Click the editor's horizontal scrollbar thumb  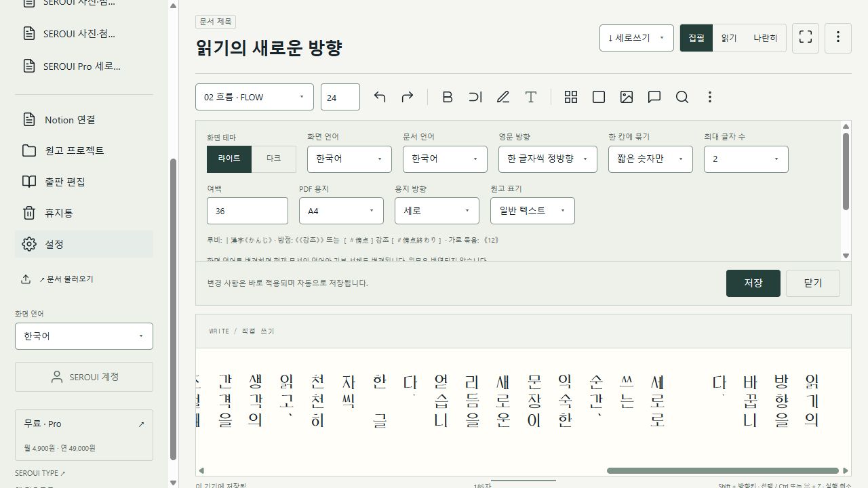coord(723,470)
